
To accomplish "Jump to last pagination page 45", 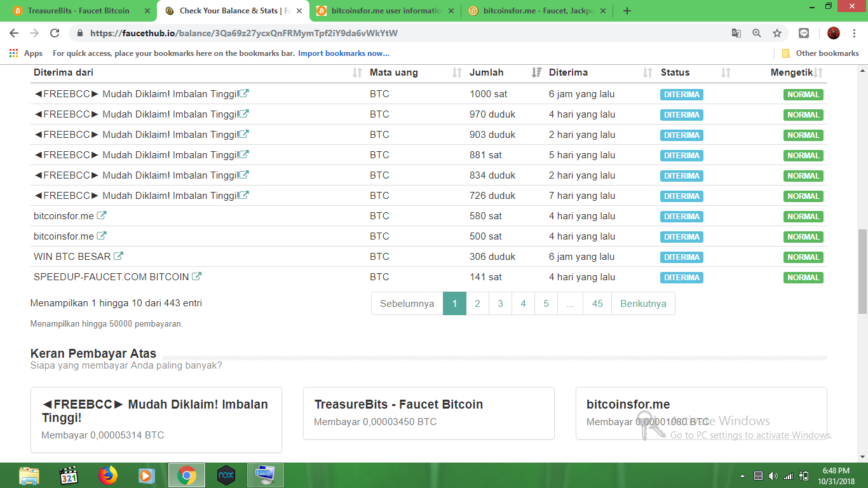I will [x=597, y=303].
